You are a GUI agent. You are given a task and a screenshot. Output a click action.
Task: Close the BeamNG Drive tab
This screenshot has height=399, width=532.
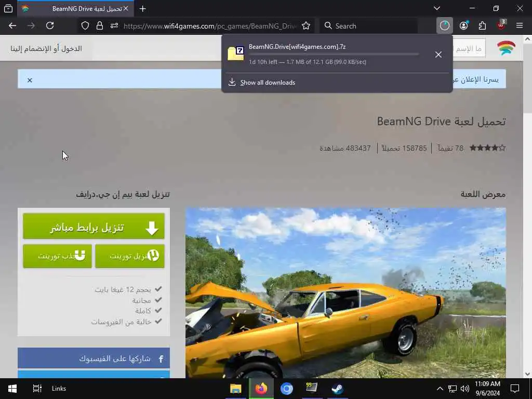tap(126, 8)
